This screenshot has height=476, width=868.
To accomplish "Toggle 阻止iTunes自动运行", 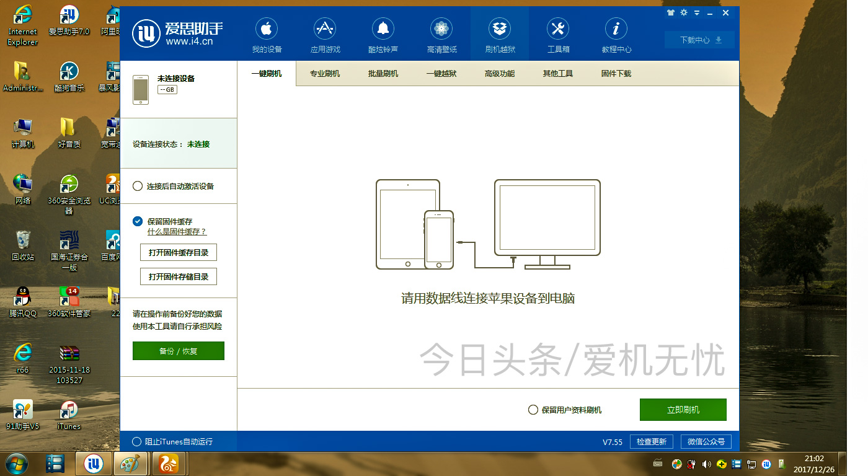I will tap(137, 441).
